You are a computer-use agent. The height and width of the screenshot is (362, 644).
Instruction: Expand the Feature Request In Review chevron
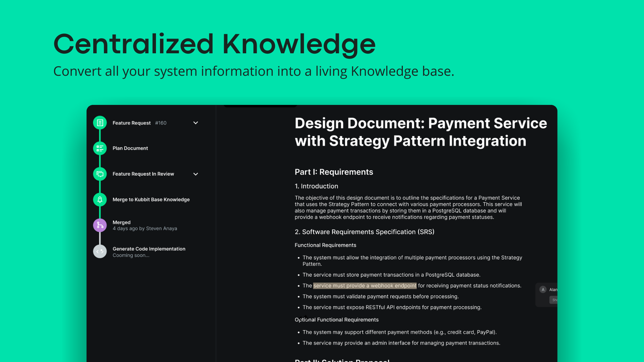coord(196,174)
